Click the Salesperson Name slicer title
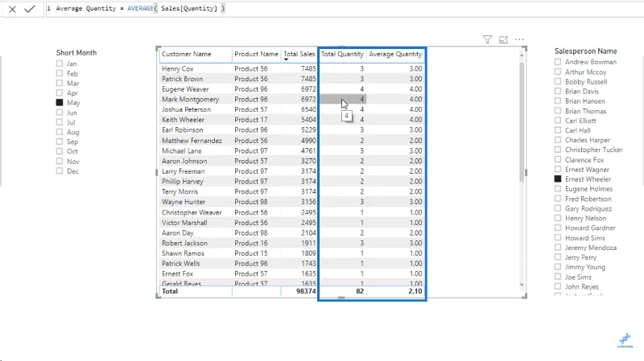 [585, 51]
